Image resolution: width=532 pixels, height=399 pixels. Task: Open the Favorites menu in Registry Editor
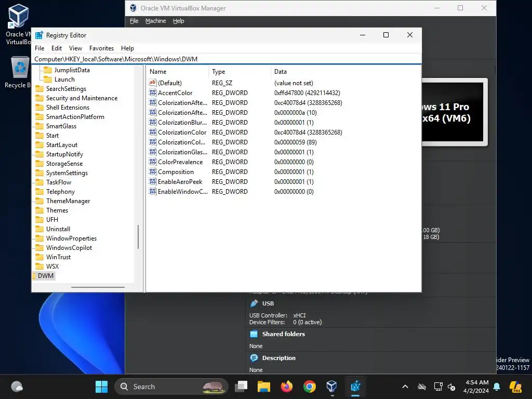click(101, 48)
